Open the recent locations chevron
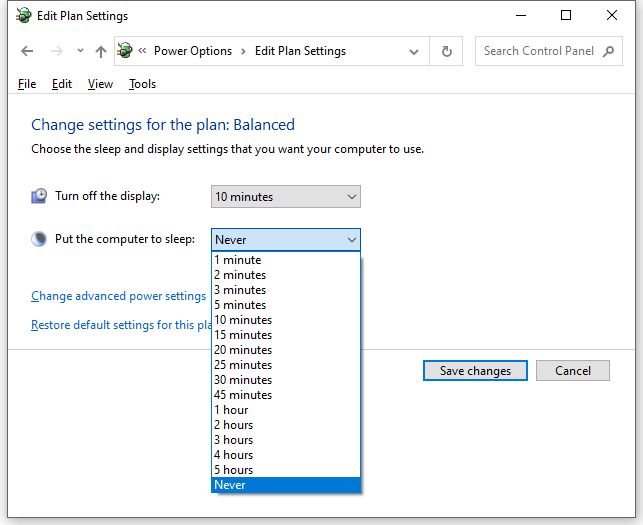 point(80,51)
